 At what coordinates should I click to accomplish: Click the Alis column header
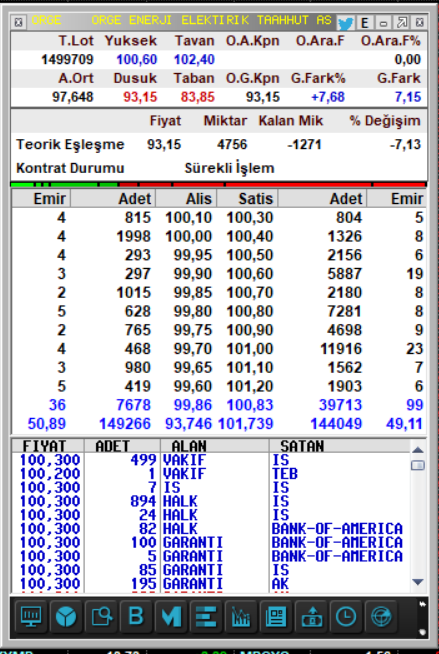[186, 199]
